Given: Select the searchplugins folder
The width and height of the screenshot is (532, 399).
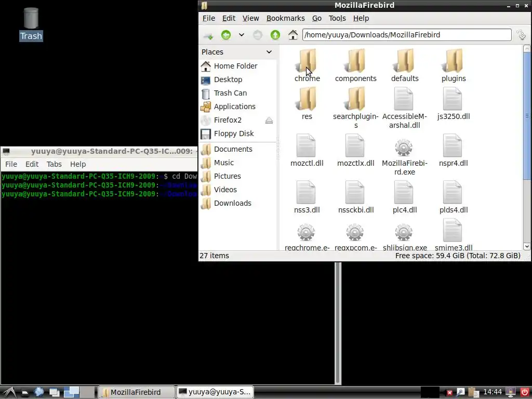Looking at the screenshot, I should 355,99.
